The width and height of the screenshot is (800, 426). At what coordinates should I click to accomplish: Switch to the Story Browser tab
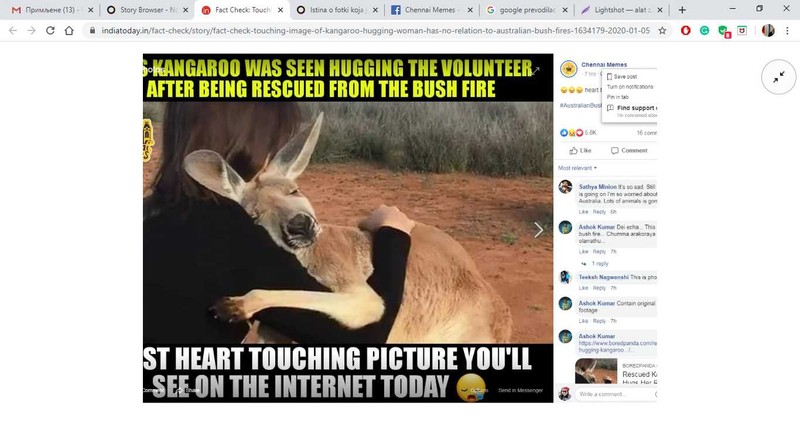(144, 10)
